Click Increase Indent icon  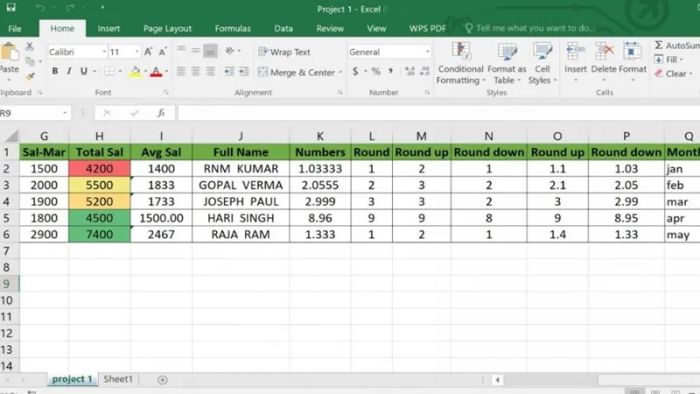tap(244, 71)
